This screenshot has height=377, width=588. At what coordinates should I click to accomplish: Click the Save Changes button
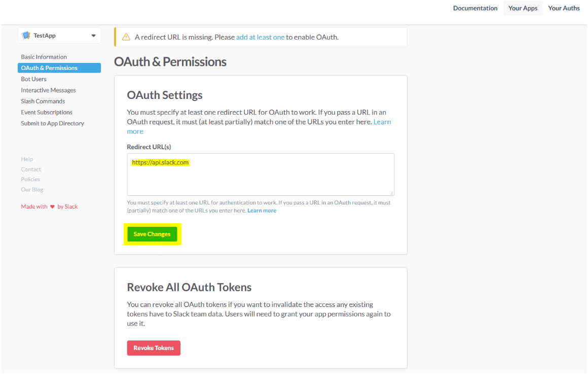(152, 234)
